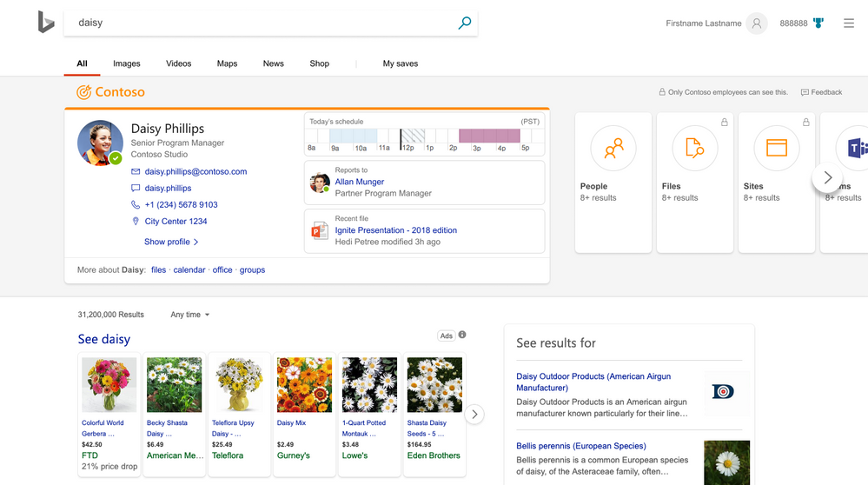Open Teleflora Upsy Daisy product image

(239, 385)
